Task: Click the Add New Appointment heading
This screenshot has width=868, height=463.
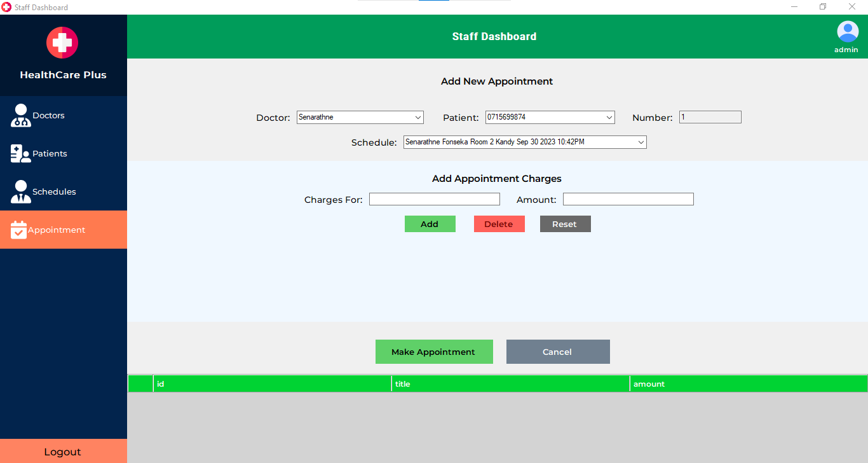Action: coord(497,81)
